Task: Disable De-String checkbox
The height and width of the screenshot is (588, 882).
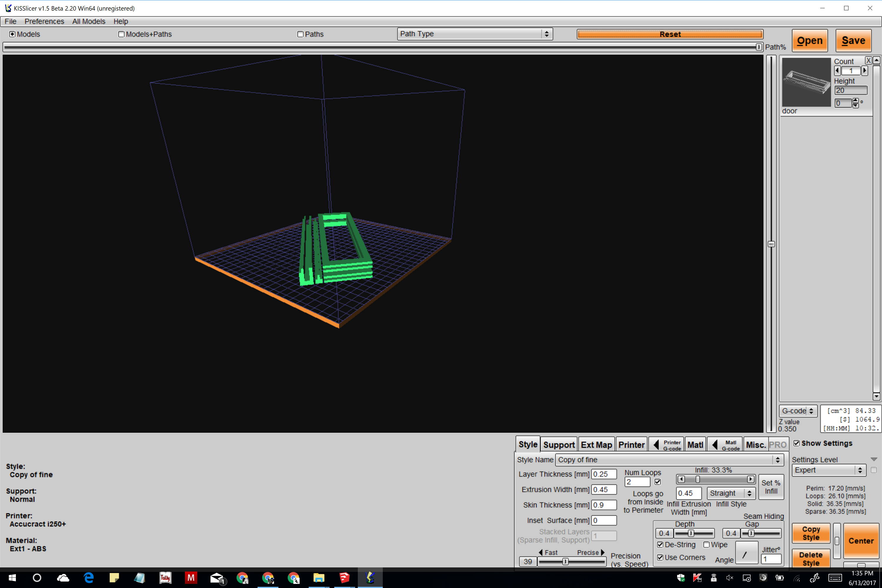Action: (660, 544)
